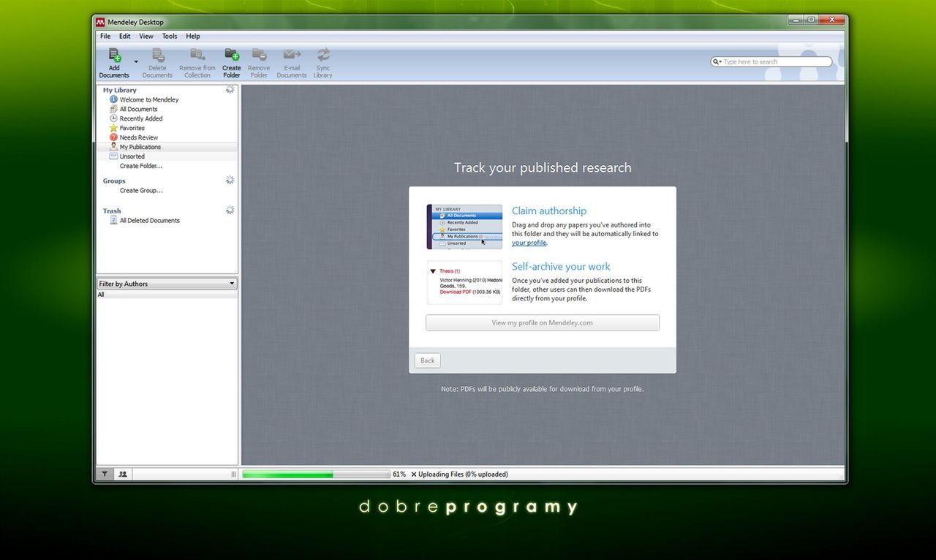This screenshot has width=936, height=560.
Task: Open the Add Documents dropdown arrow
Action: click(136, 62)
